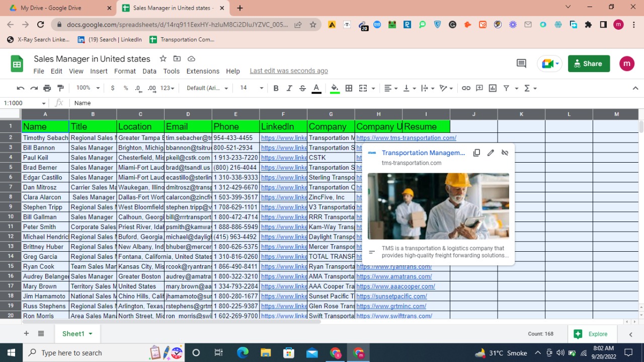This screenshot has width=644, height=362.
Task: Toggle italic text style
Action: coord(289,88)
